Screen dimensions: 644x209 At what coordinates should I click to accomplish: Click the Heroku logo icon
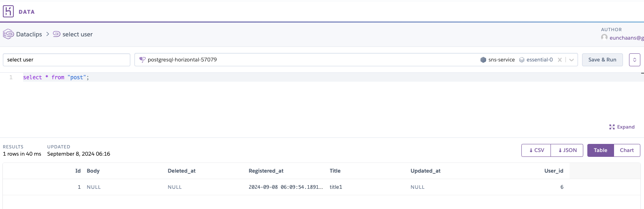(8, 11)
